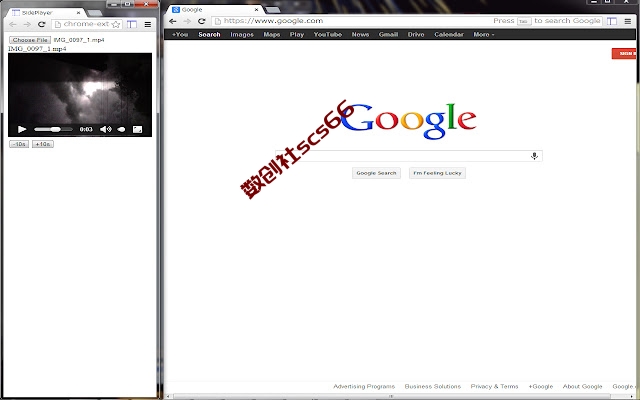Go forward in the Google window
The height and width of the screenshot is (400, 640).
point(187,21)
